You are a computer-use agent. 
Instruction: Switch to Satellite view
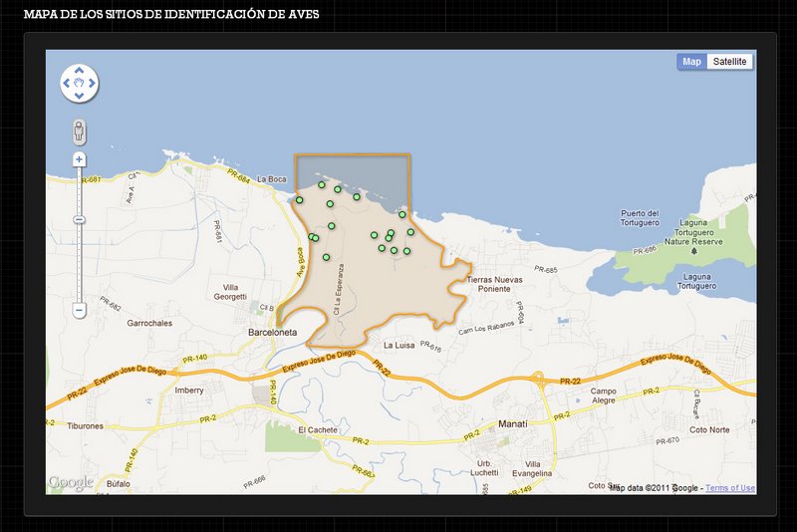(729, 62)
